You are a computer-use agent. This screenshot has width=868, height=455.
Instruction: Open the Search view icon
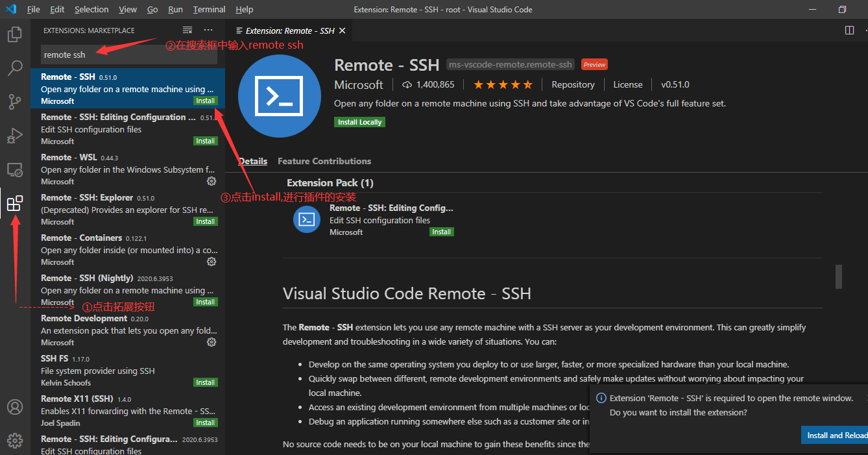click(x=14, y=68)
